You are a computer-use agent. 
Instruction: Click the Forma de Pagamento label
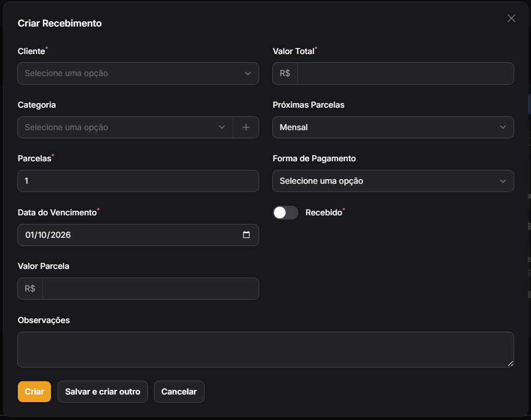click(x=314, y=159)
